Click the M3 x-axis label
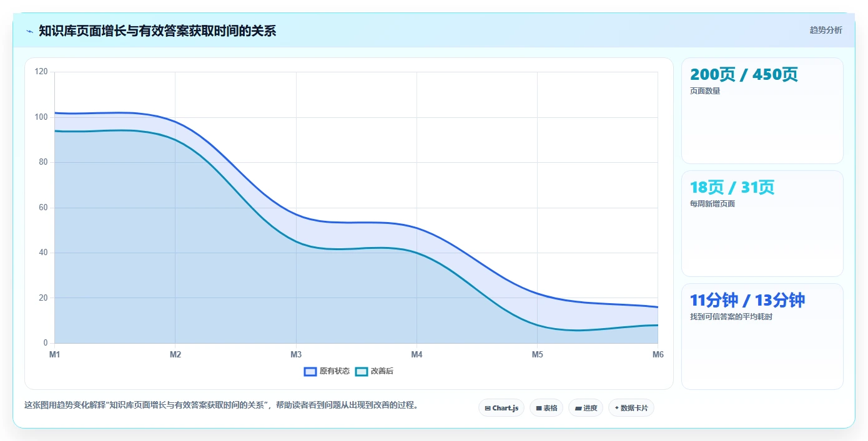868x441 pixels. [x=296, y=355]
